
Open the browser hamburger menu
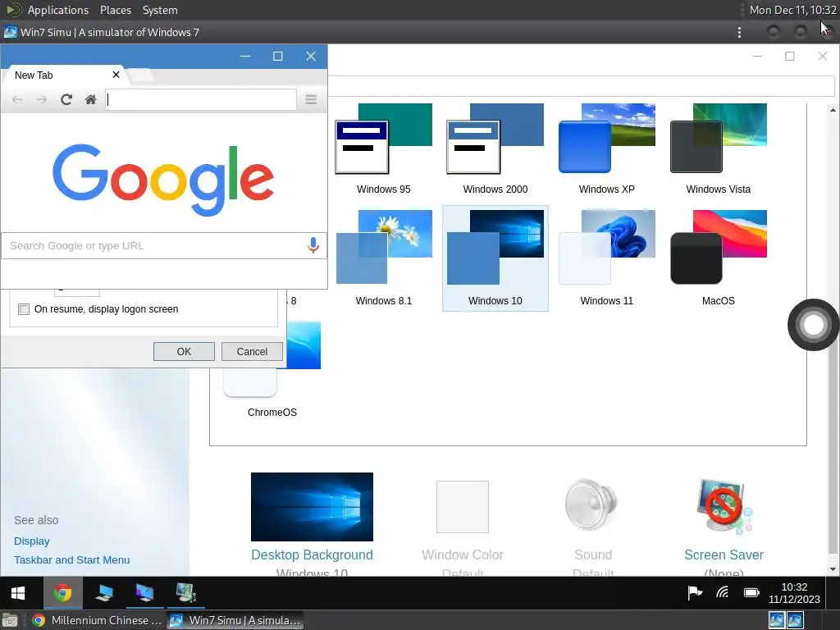tap(311, 99)
